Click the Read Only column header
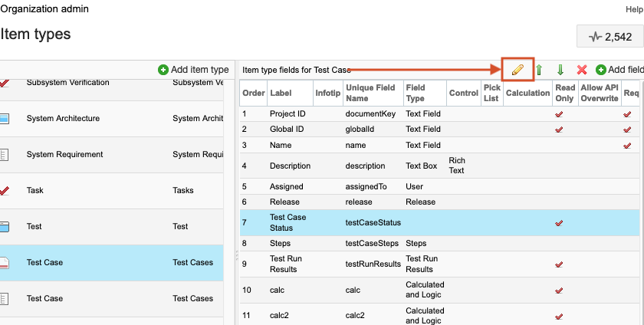This screenshot has width=644, height=325. tap(565, 94)
